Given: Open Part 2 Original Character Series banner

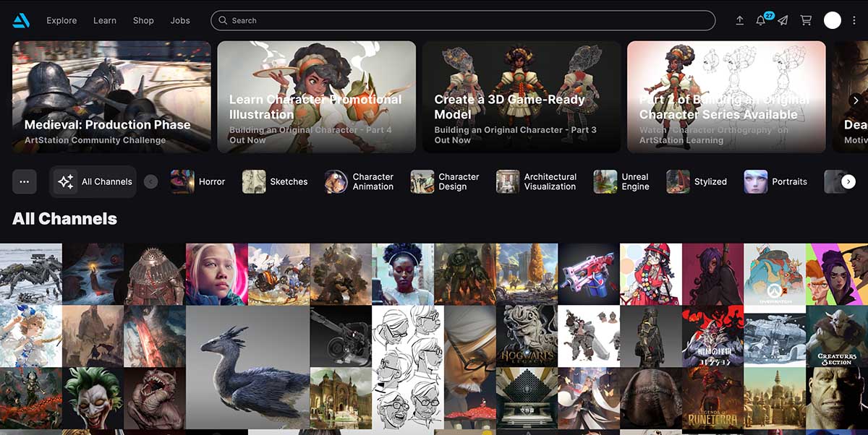Looking at the screenshot, I should pyautogui.click(x=726, y=97).
